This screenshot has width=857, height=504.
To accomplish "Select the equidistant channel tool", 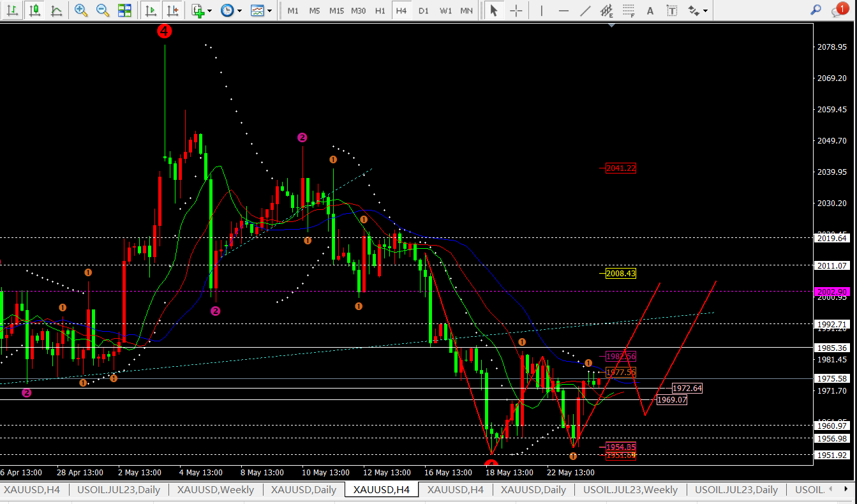I will click(607, 10).
